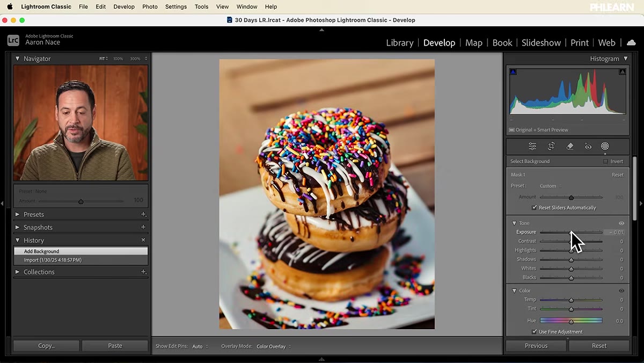Switch to the Slideshow module
The width and height of the screenshot is (644, 363).
[x=541, y=42]
